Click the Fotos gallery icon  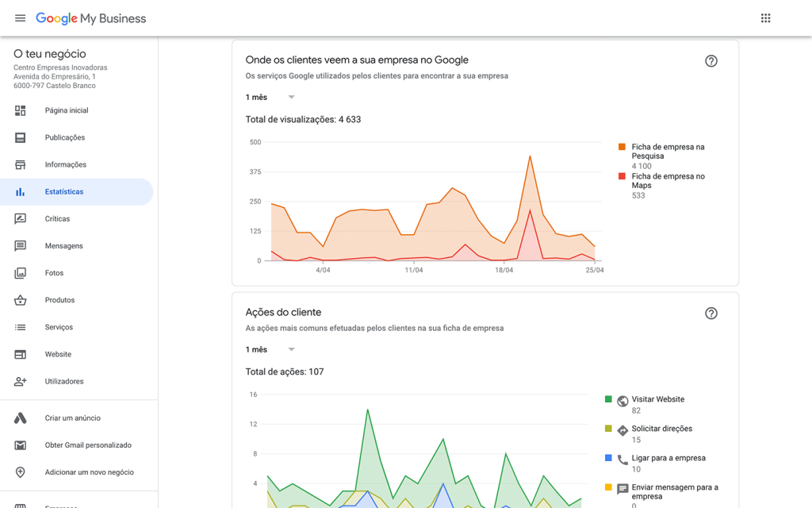click(20, 273)
